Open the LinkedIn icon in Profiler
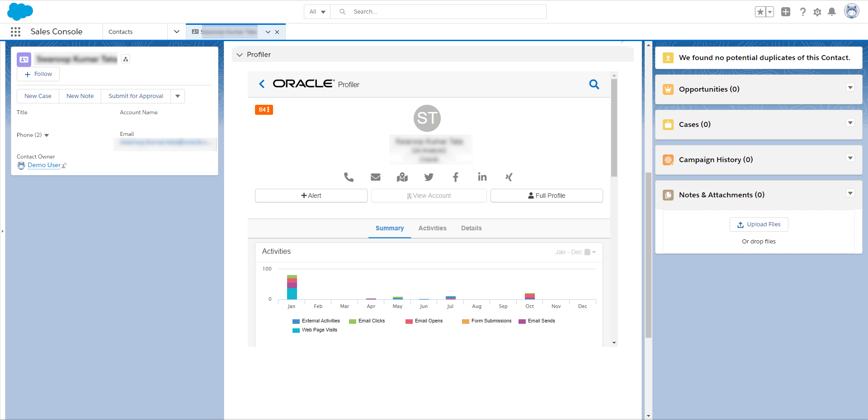 click(482, 177)
